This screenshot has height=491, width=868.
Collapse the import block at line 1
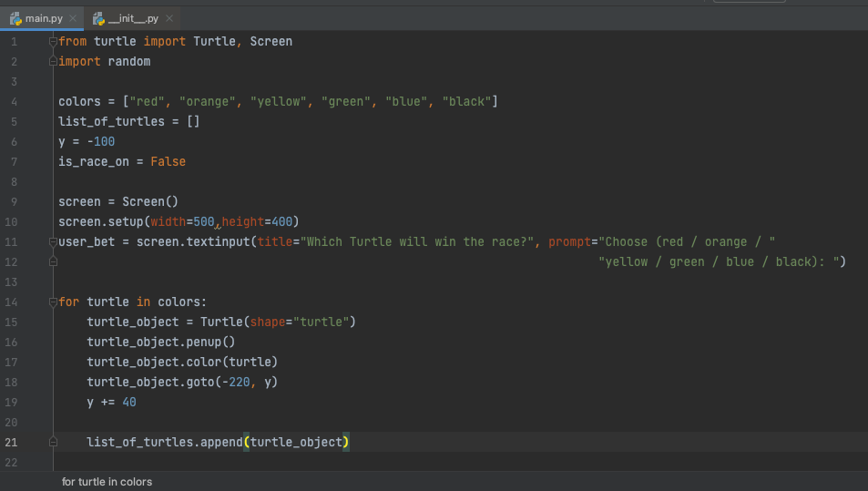pos(53,41)
